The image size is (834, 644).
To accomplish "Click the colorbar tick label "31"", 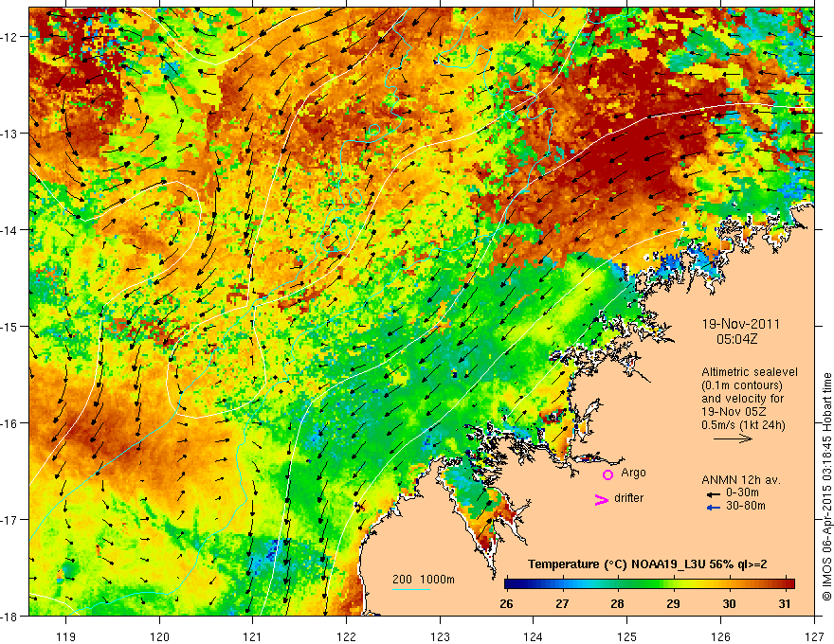I will [x=785, y=603].
